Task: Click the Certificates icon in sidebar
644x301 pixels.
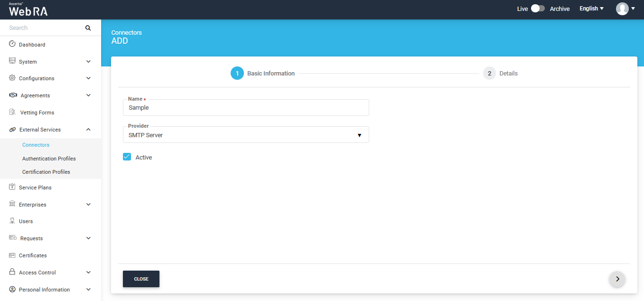Action: 12,255
